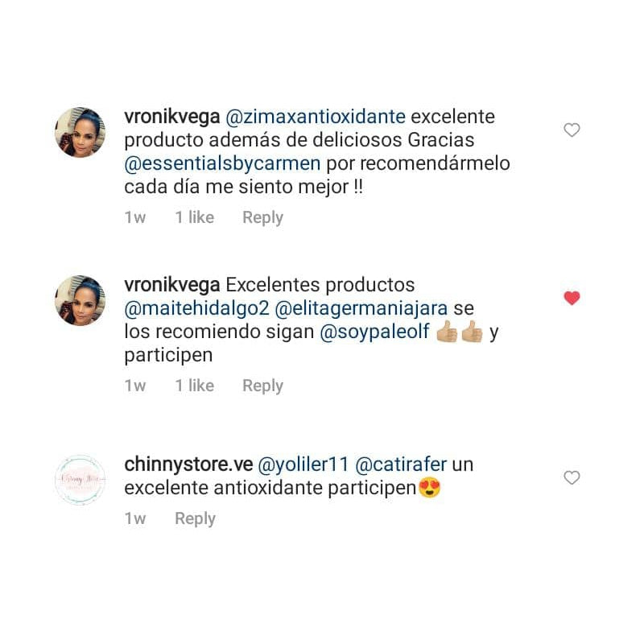This screenshot has width=644, height=644.
Task: Like the chinnystore.ve comment
Action: (x=572, y=477)
